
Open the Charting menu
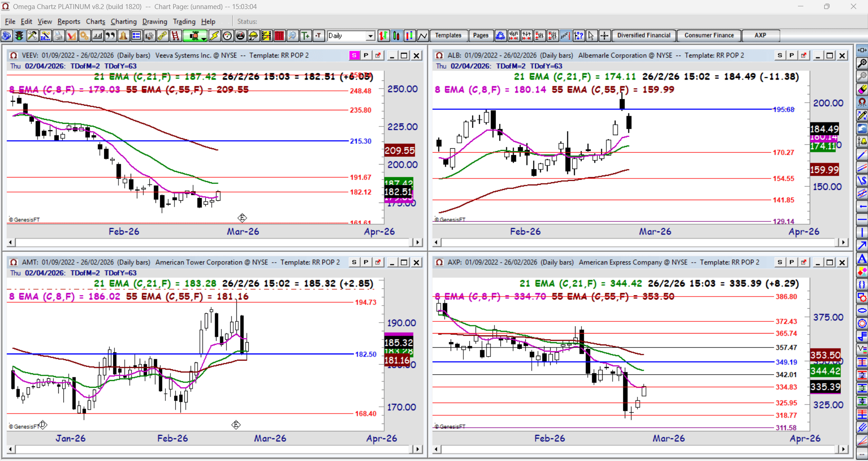[x=123, y=21]
